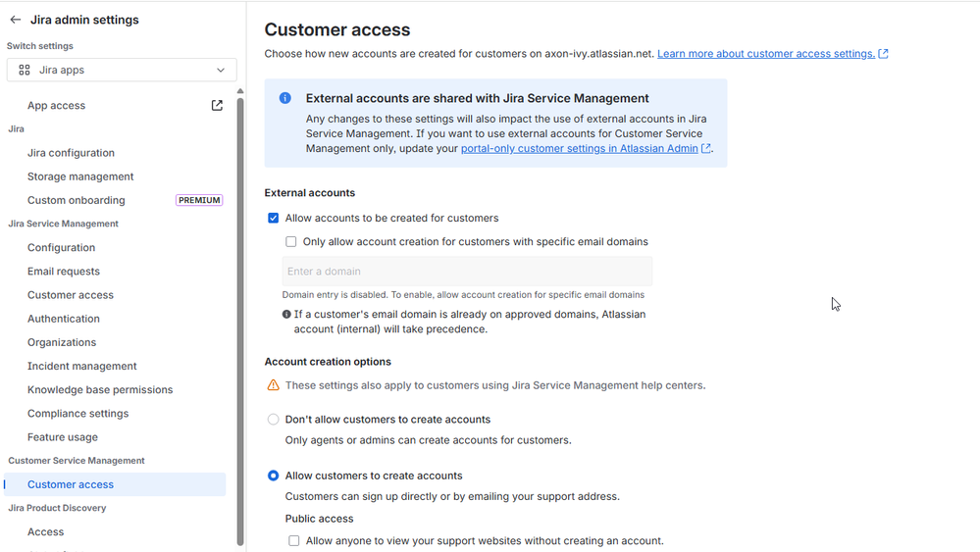Click the PREMIUM badge next to Custom onboarding
The image size is (980, 552).
[199, 200]
